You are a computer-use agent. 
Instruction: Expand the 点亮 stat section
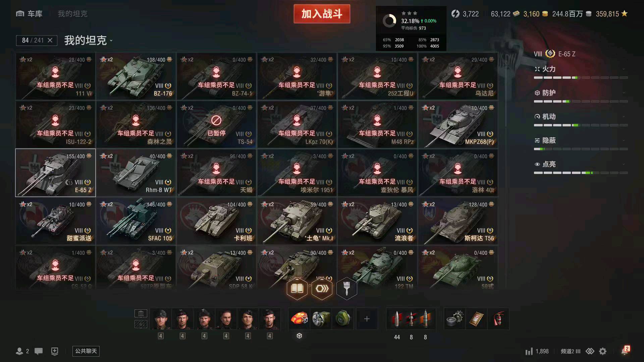pos(581,164)
